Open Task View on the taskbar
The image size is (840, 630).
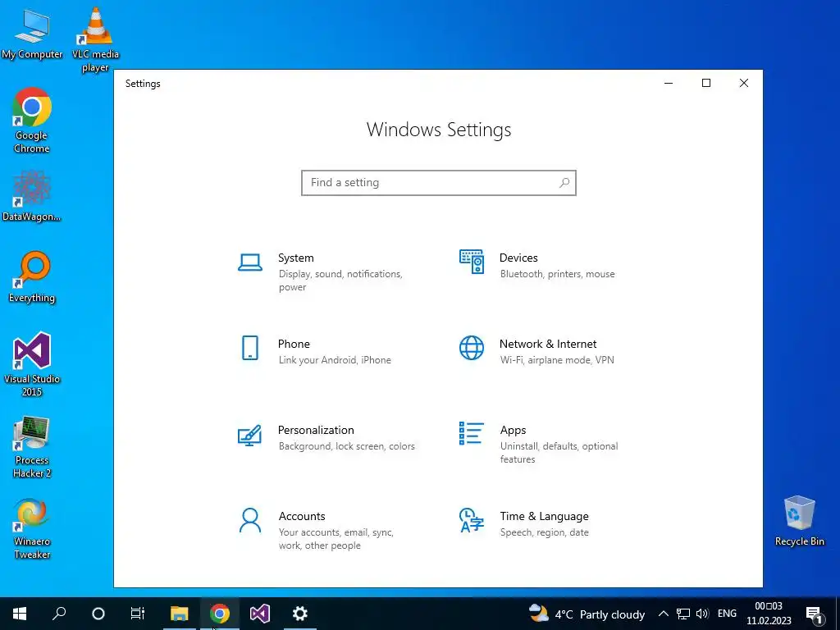point(138,614)
